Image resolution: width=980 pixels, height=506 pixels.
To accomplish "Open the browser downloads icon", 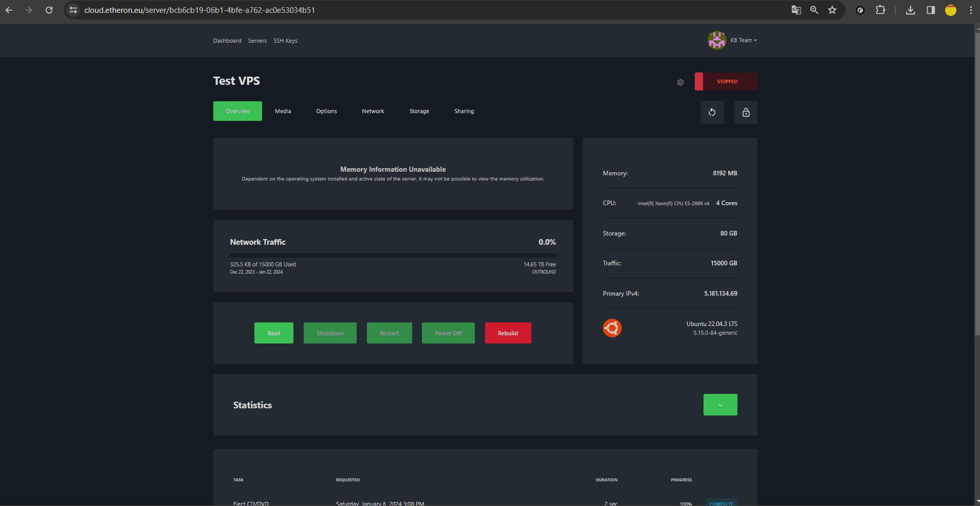I will click(910, 10).
